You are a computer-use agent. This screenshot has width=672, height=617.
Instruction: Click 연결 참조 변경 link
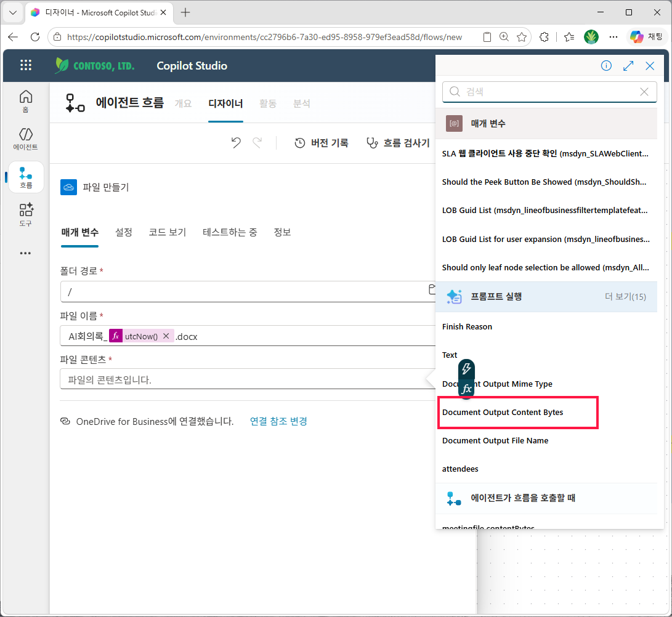[x=278, y=421]
